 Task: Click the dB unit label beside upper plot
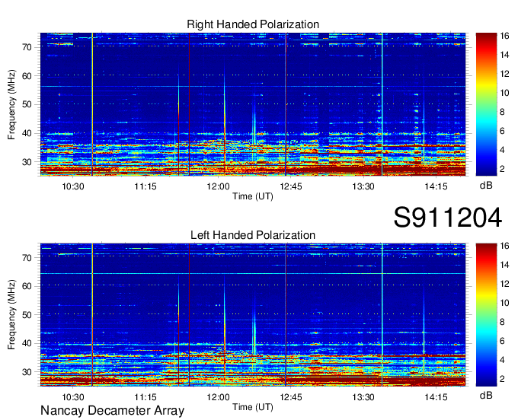486,186
